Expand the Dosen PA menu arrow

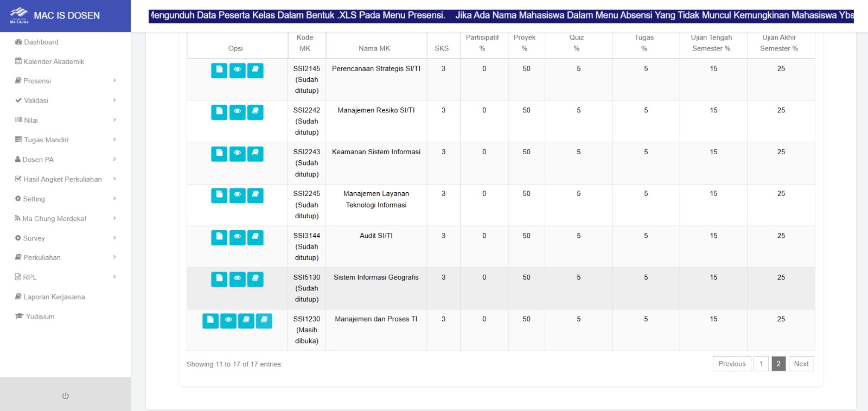[x=114, y=159]
